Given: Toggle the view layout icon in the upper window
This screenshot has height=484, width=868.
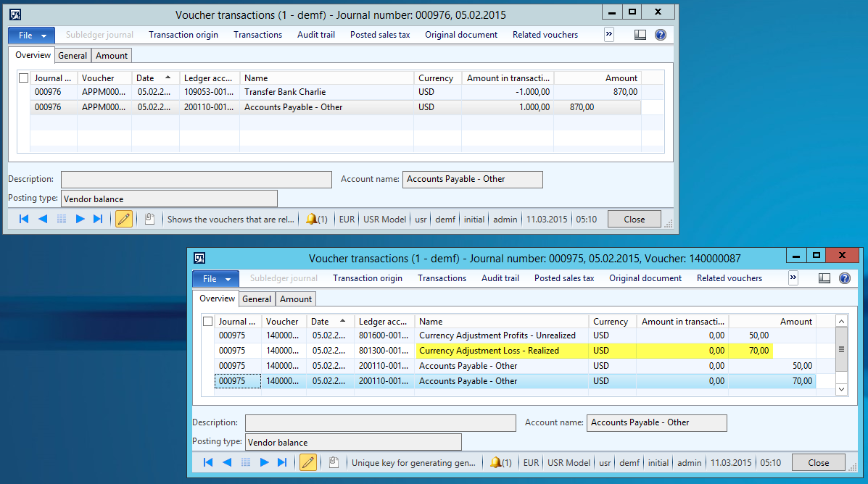Looking at the screenshot, I should tap(640, 35).
